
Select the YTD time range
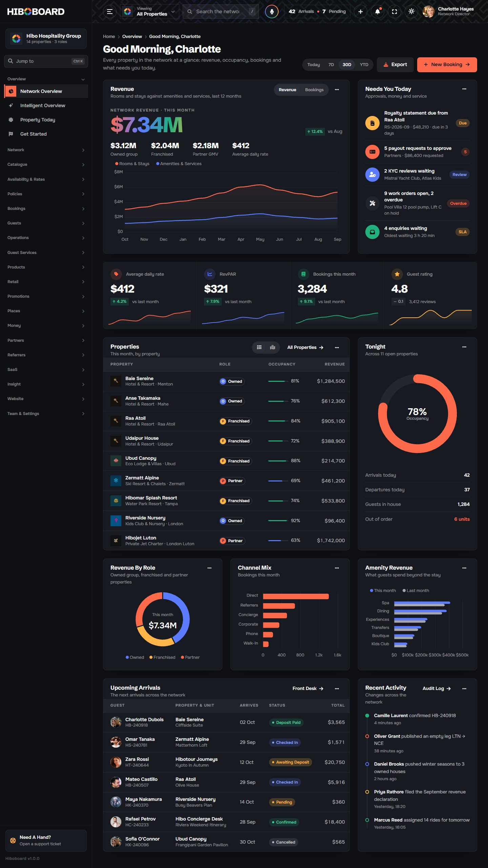(364, 65)
